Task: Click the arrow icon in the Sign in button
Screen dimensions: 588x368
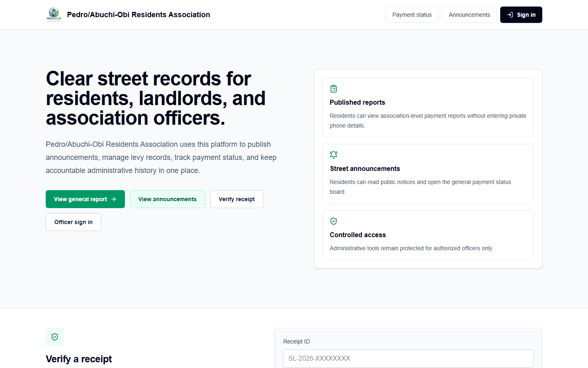Action: click(x=510, y=15)
